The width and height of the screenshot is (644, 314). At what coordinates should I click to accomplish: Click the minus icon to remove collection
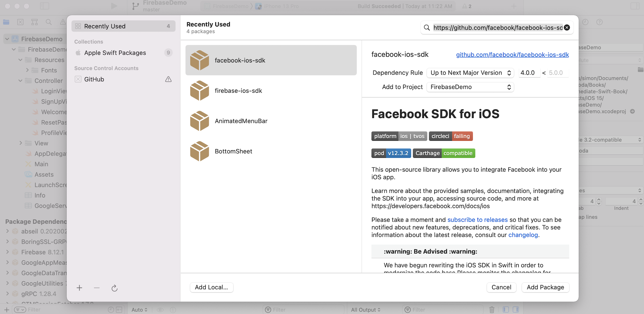97,288
